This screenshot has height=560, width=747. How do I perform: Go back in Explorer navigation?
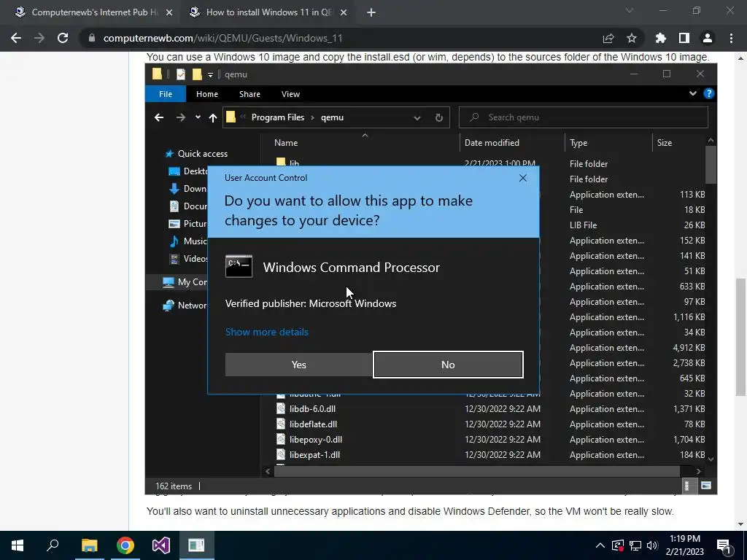tap(159, 117)
